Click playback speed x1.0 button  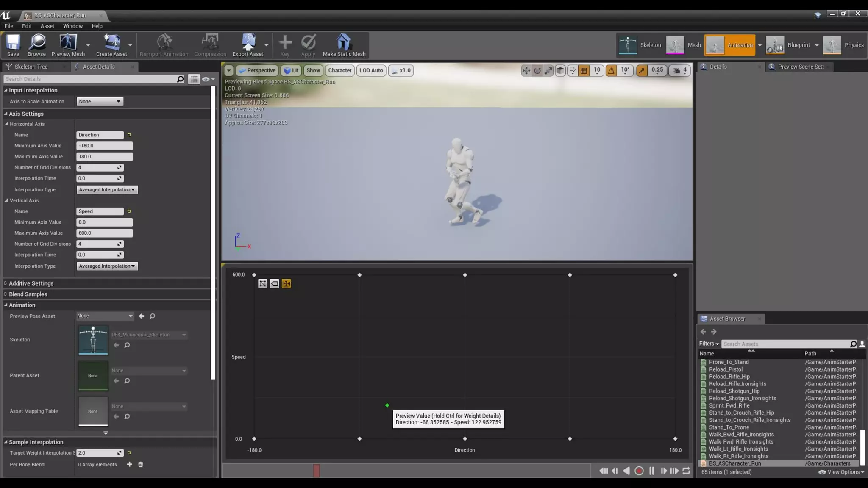(x=401, y=70)
